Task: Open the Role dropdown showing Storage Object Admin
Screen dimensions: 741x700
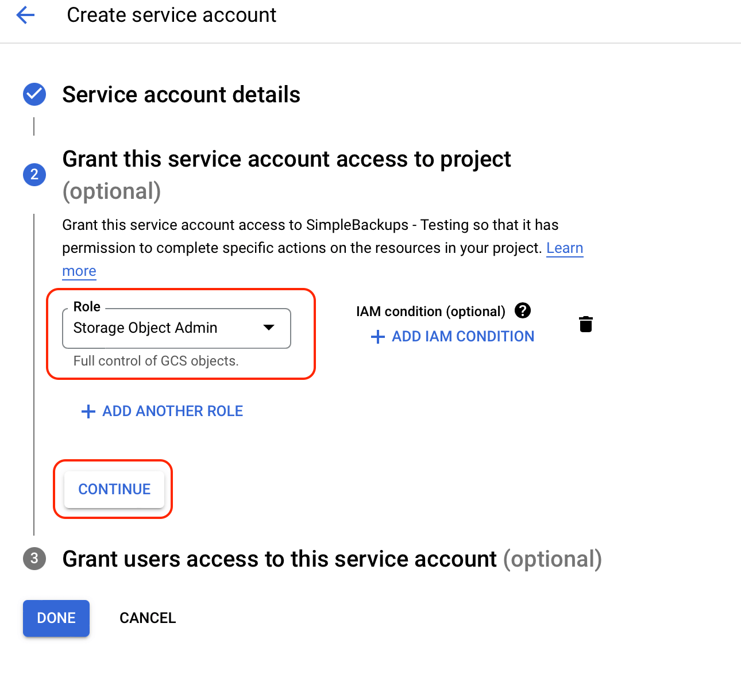Action: [176, 328]
